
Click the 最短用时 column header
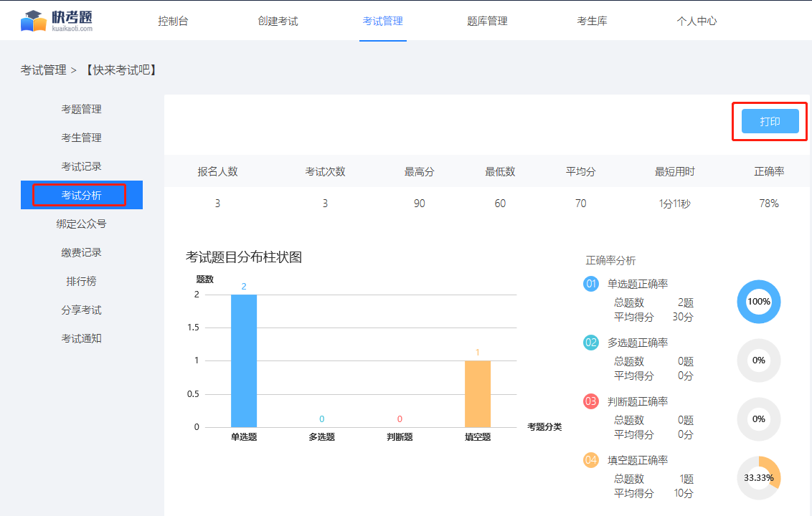(x=675, y=172)
